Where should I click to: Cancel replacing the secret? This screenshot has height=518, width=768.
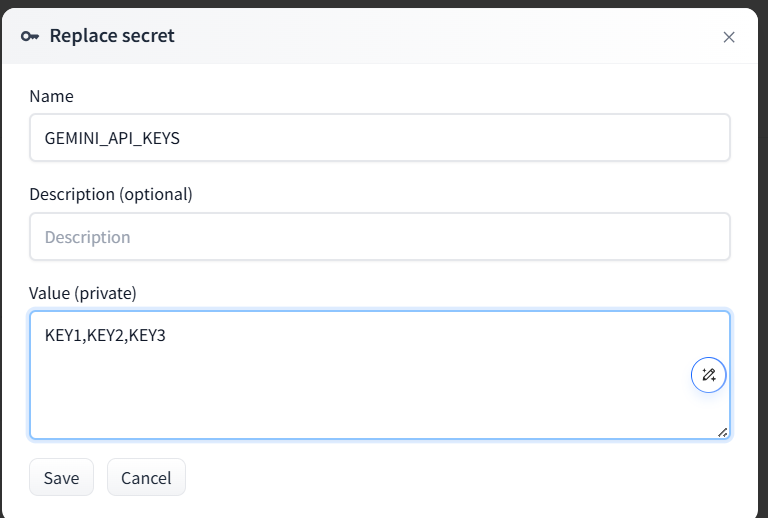point(146,477)
